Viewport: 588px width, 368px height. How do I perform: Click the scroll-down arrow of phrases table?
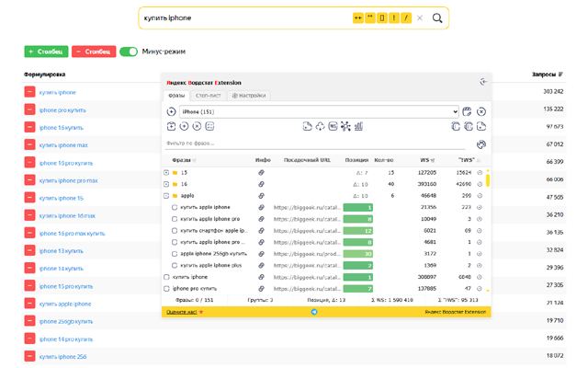click(x=488, y=291)
